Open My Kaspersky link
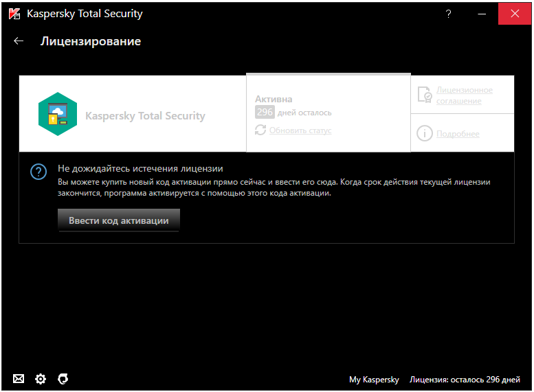The image size is (534, 392). tap(374, 380)
